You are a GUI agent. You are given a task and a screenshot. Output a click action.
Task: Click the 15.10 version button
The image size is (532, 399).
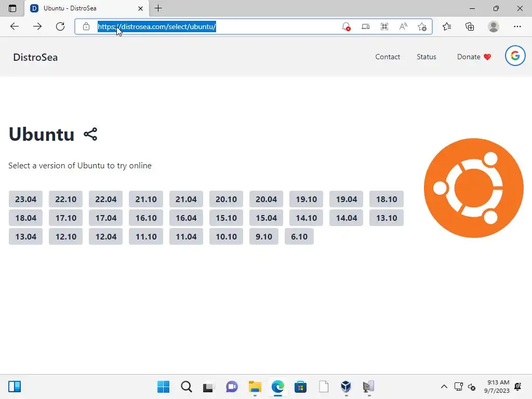(x=227, y=218)
